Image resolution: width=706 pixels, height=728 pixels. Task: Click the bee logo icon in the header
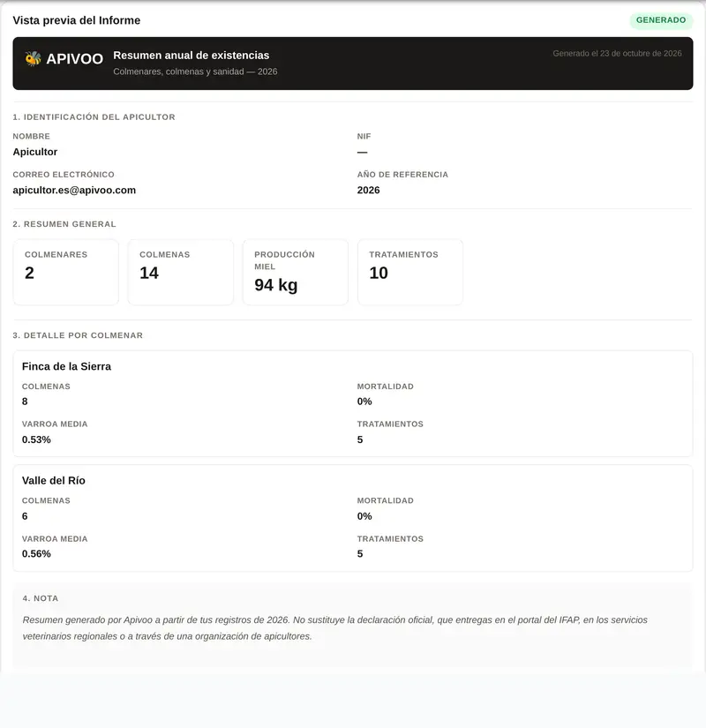pyautogui.click(x=33, y=59)
